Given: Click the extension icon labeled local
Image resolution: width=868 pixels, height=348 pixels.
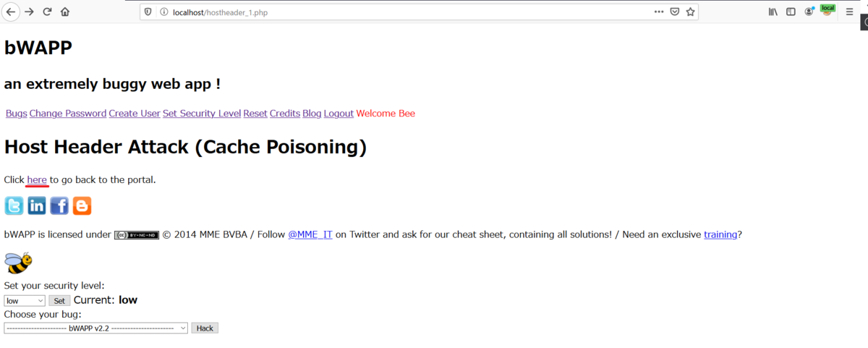Looking at the screenshot, I should coord(827,10).
